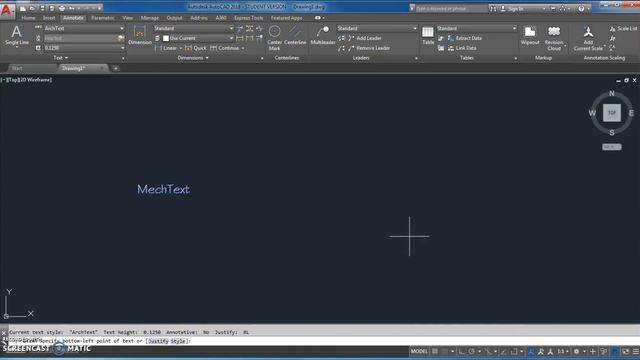
Task: Toggle polar tracking in status bar
Action: point(472,351)
